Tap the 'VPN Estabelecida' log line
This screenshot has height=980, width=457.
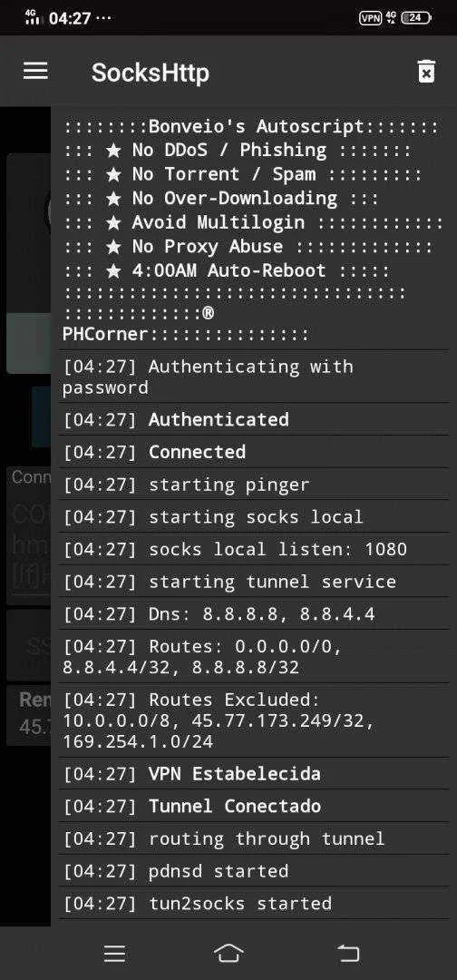coord(254,774)
